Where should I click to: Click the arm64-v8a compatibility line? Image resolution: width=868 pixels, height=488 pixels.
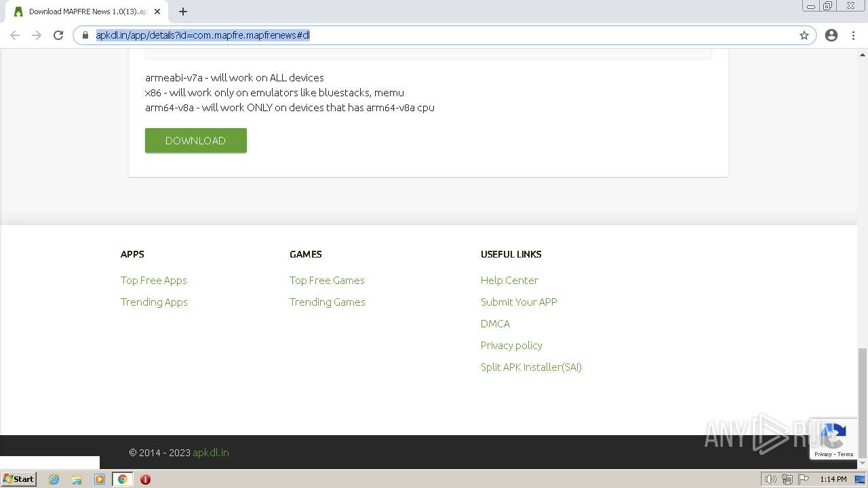[290, 107]
